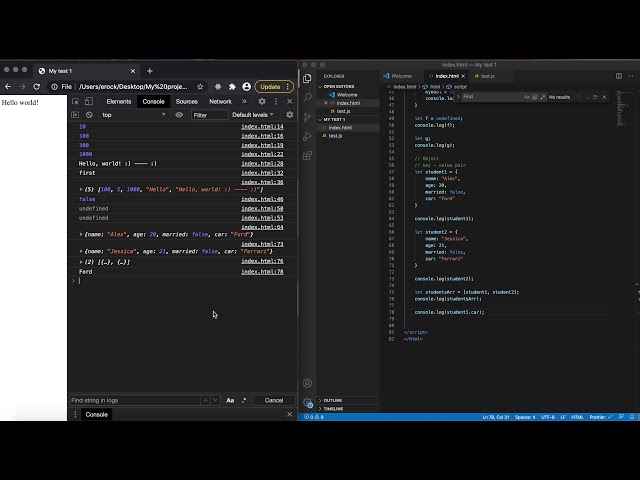Clear the DevTools console
The height and width of the screenshot is (480, 640).
click(x=89, y=115)
